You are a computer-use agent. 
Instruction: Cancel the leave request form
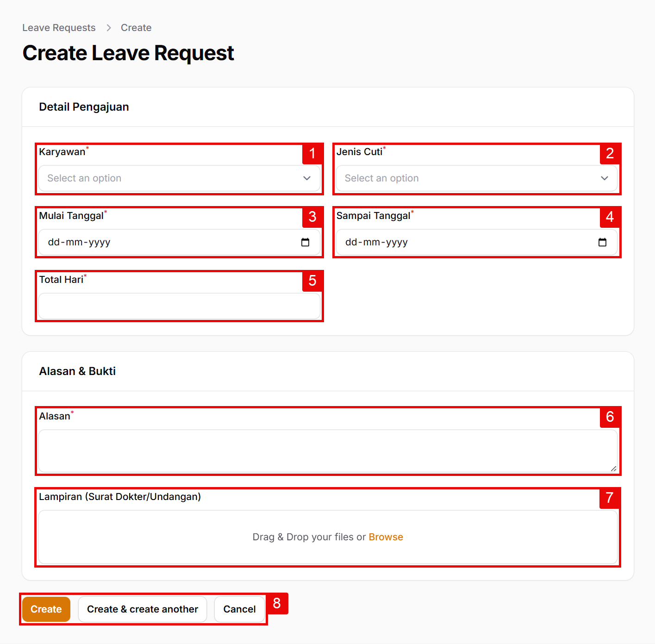click(239, 609)
